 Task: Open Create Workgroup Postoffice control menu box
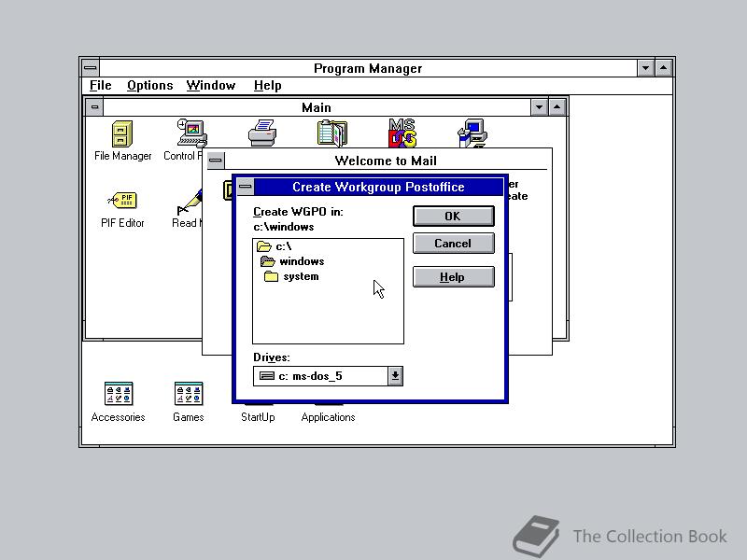246,187
